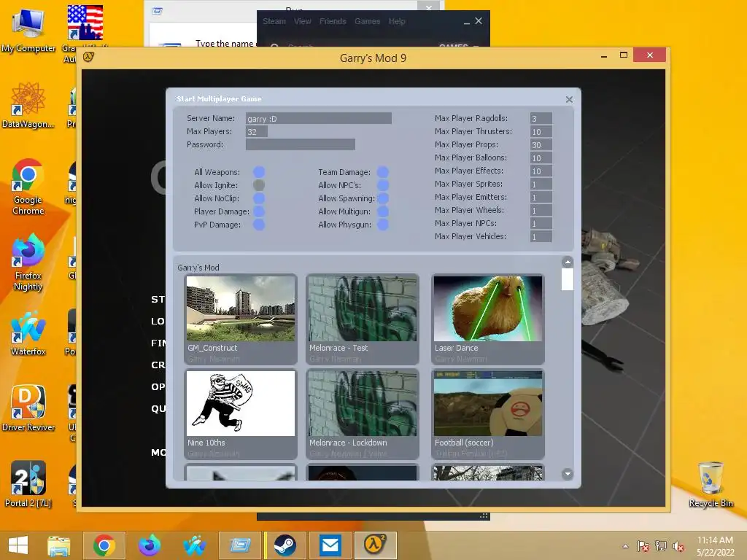Open the Recycle Bin
The height and width of the screenshot is (560, 747).
click(x=711, y=484)
